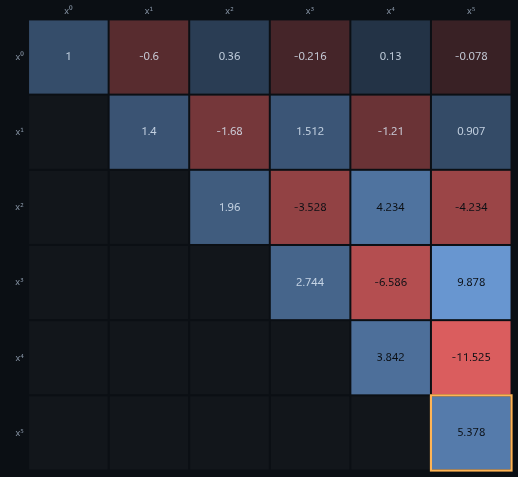Click the -0.078 cell
This screenshot has height=477, width=518.
[471, 57]
